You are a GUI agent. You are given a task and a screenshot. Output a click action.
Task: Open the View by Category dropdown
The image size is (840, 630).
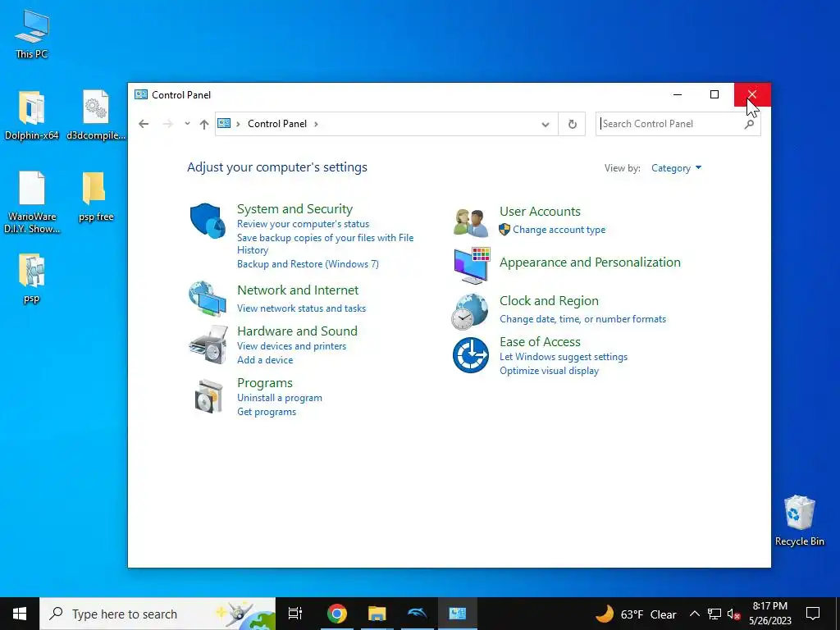pos(676,168)
